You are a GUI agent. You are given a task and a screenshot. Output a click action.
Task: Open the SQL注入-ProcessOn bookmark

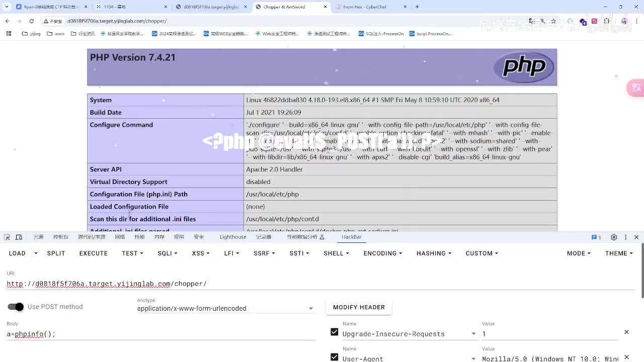(x=381, y=34)
